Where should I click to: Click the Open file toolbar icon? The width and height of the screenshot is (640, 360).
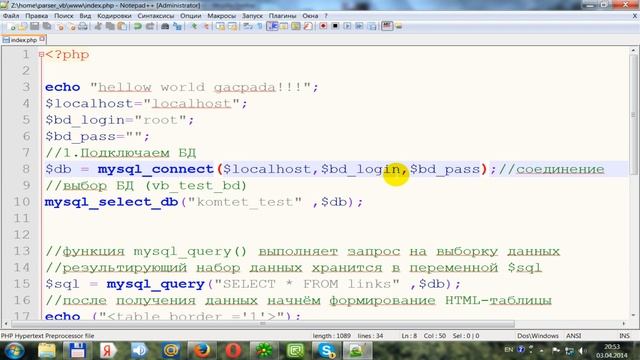[22, 27]
